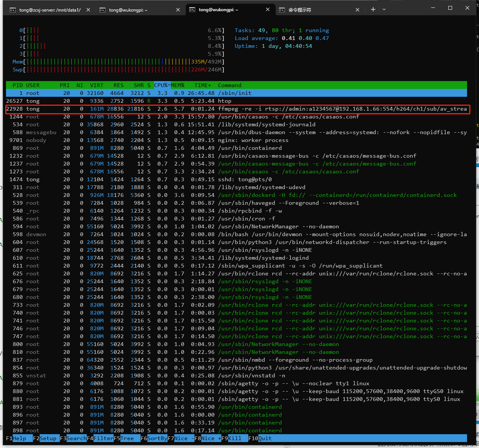
Task: Select the vnstatd process row
Action: coord(236,376)
